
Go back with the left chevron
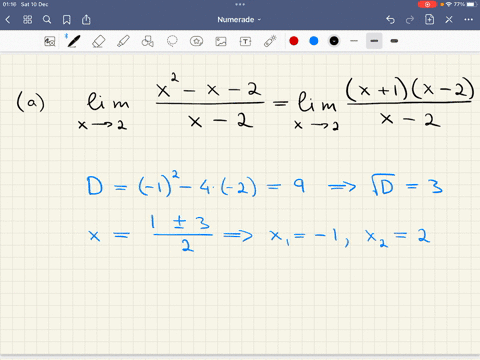8,20
